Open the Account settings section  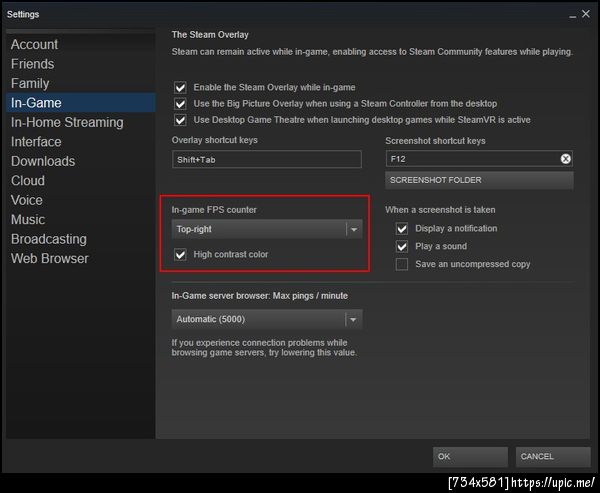pos(34,44)
